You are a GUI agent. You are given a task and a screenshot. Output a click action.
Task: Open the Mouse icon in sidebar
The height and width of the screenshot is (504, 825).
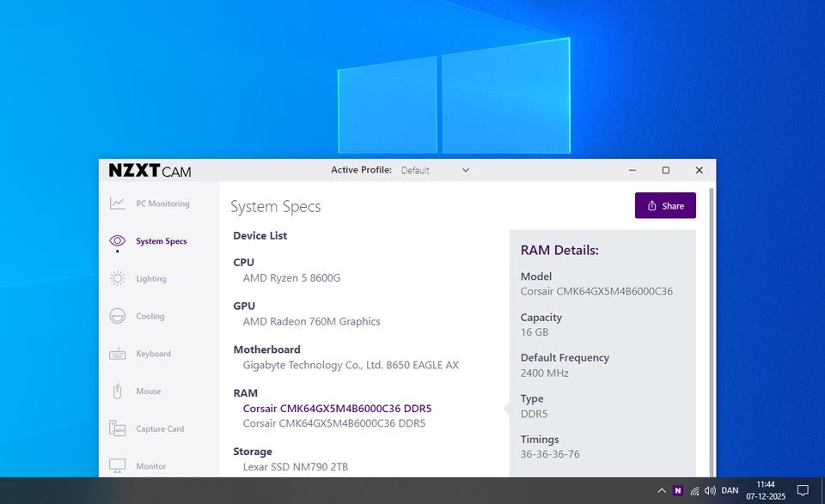[118, 392]
